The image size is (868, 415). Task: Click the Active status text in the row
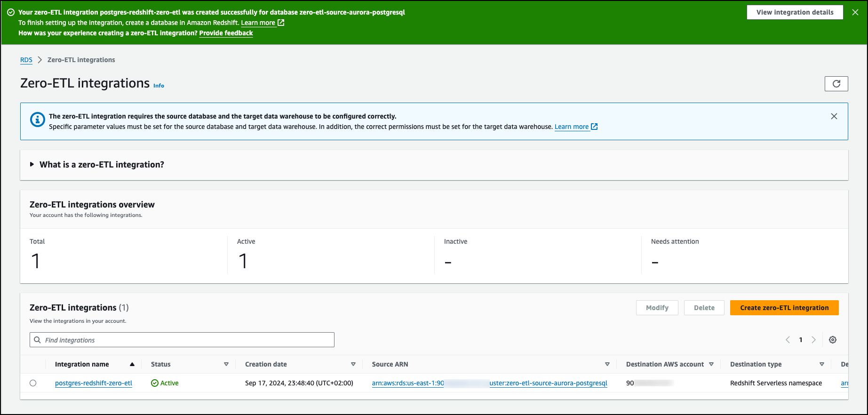coord(169,383)
